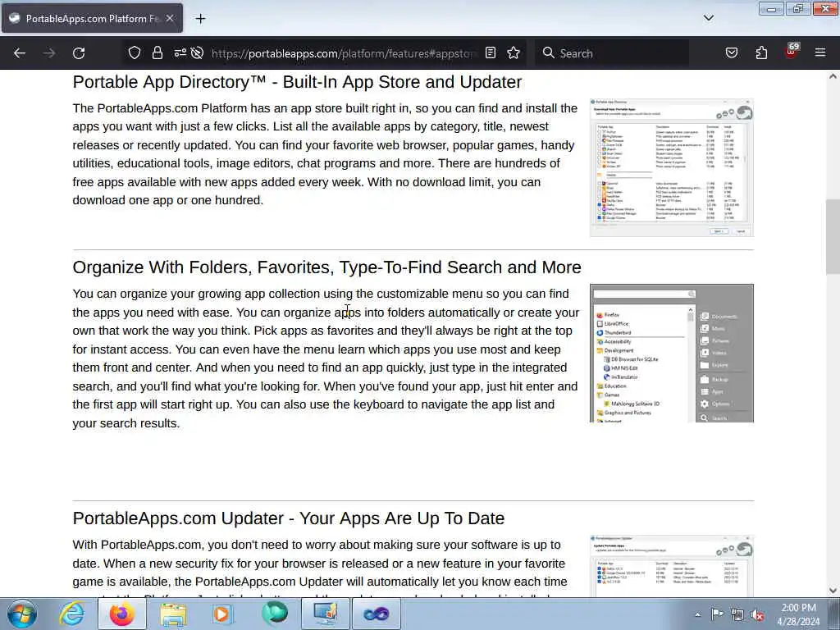
Task: Switch to Firefox in taskbar
Action: coord(122,614)
